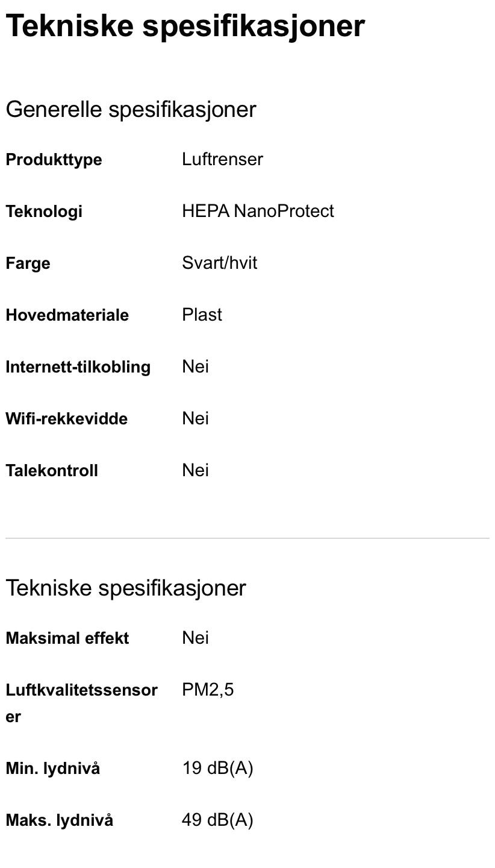The image size is (495, 868).
Task: Select the 49 dB(A) value
Action: (x=217, y=820)
